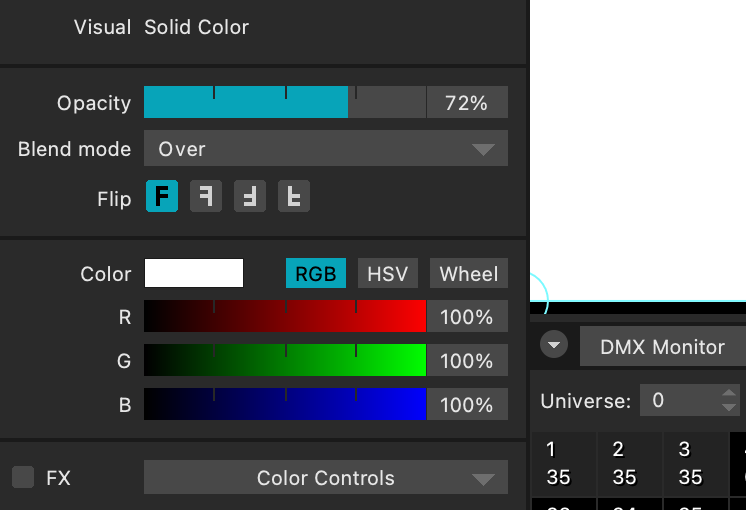Image resolution: width=746 pixels, height=510 pixels.
Task: Collapse the DMX Monitor panel arrow icon
Action: coord(554,346)
